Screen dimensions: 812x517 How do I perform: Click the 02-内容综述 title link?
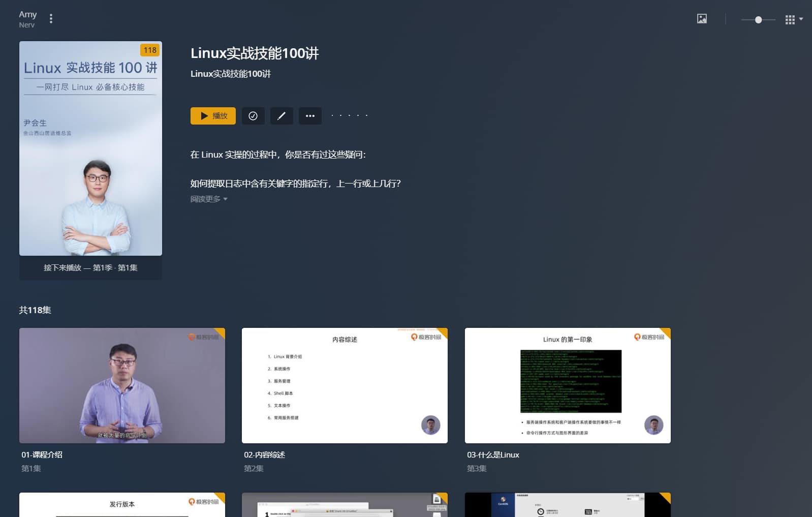[x=264, y=455]
